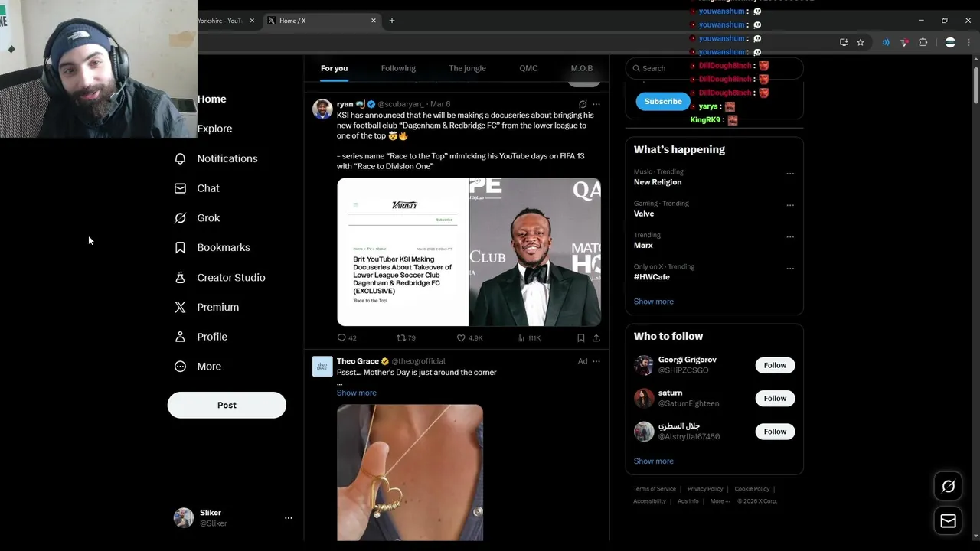
Task: Click Grok explain icon on ryan's post
Action: tap(583, 104)
